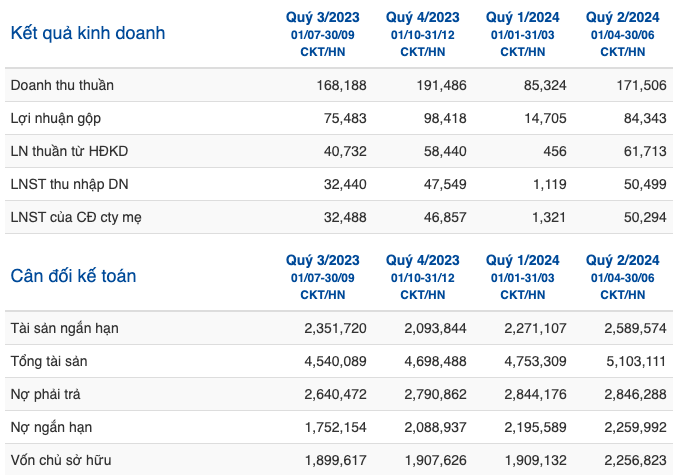
Task: Select Quý 3/2023 header in income table
Action: click(x=322, y=17)
